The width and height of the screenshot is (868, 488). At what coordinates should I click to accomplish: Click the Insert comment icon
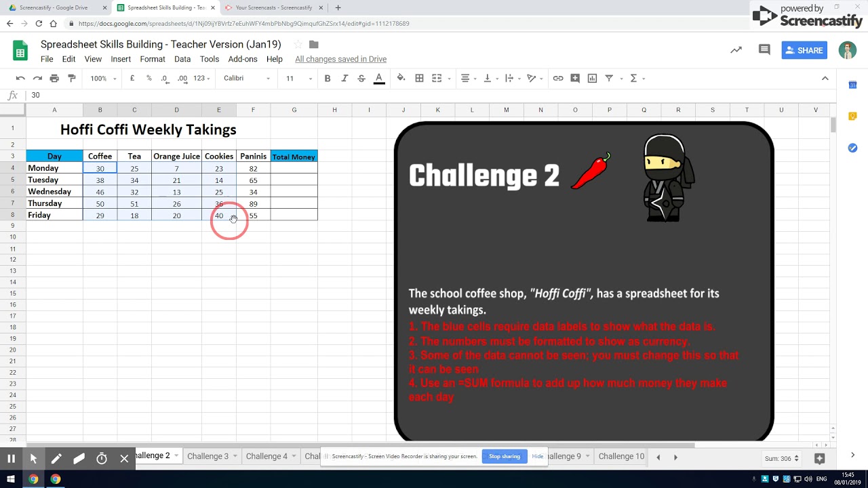tap(575, 79)
